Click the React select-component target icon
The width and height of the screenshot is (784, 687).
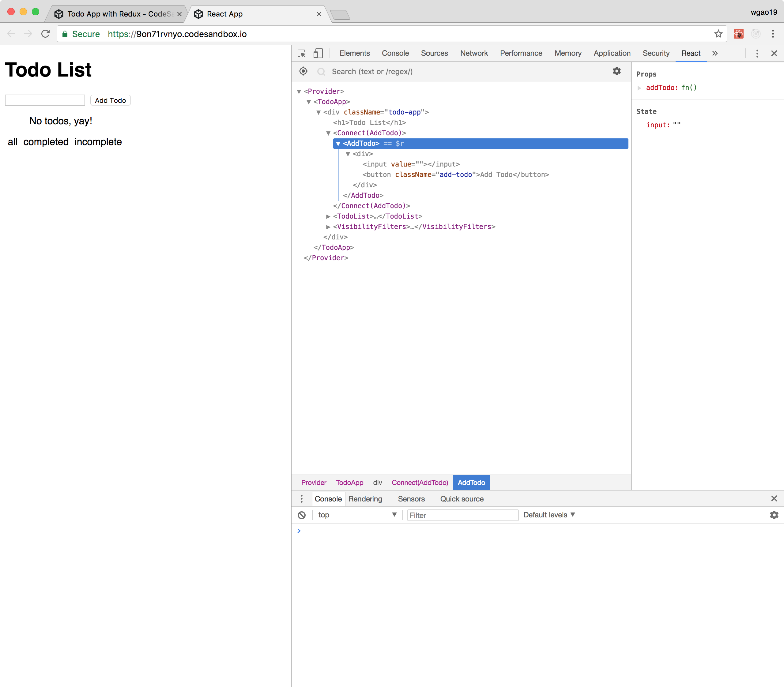click(x=303, y=71)
